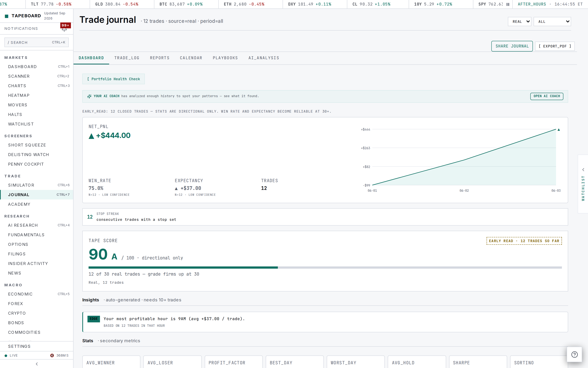Open the Short Squeeze screener

pyautogui.click(x=37, y=145)
